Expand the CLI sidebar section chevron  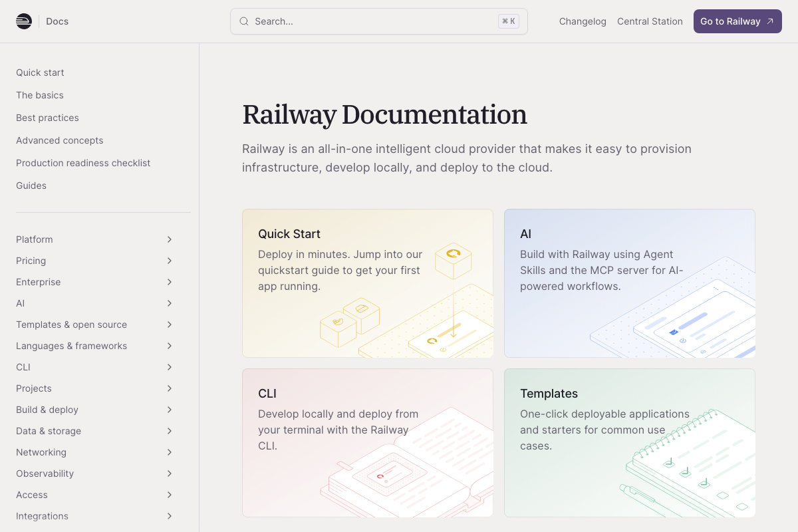170,367
